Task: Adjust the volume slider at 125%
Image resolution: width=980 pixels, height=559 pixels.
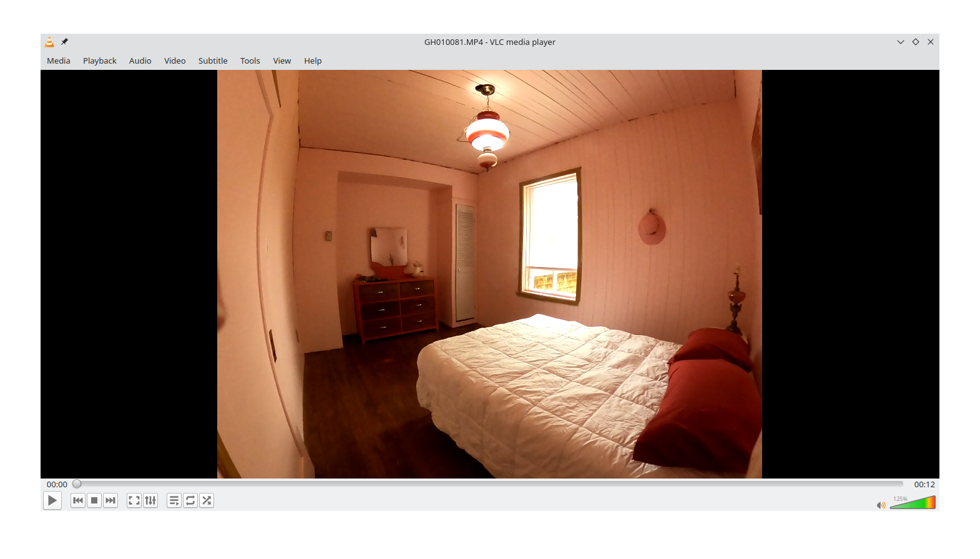Action: click(913, 502)
